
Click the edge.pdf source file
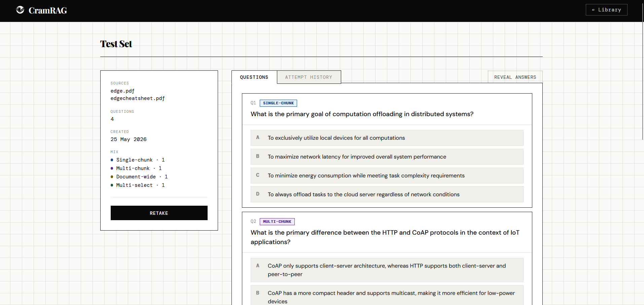122,91
